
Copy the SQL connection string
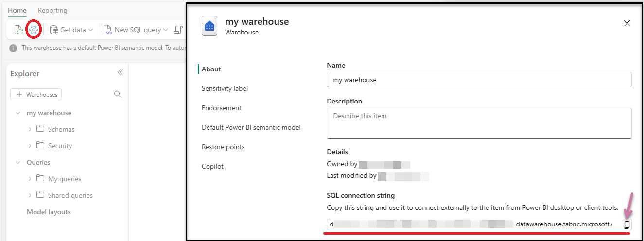pos(627,224)
